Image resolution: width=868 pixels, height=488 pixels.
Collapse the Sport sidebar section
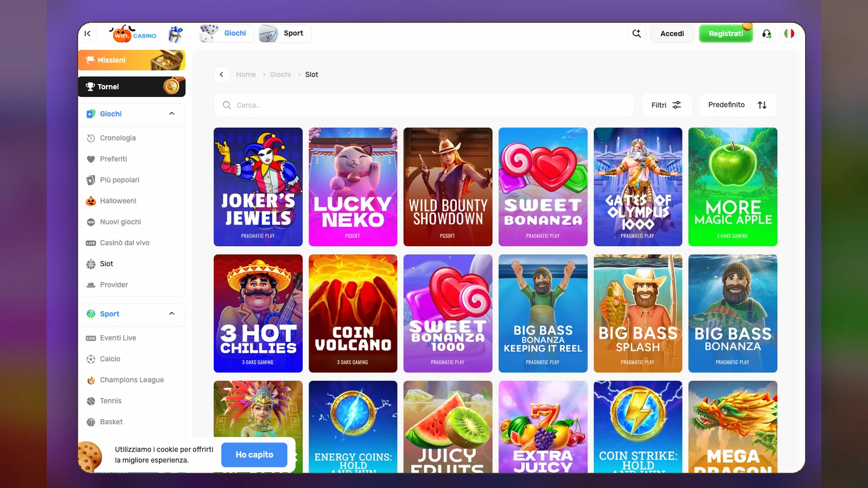(x=171, y=314)
